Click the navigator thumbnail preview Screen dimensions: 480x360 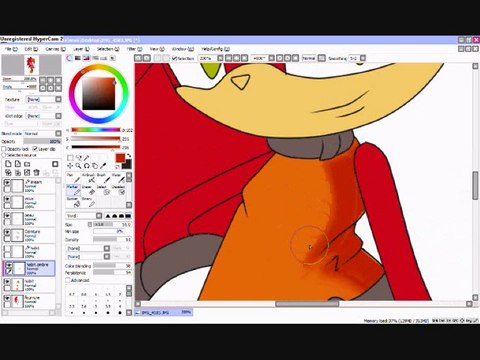click(32, 65)
